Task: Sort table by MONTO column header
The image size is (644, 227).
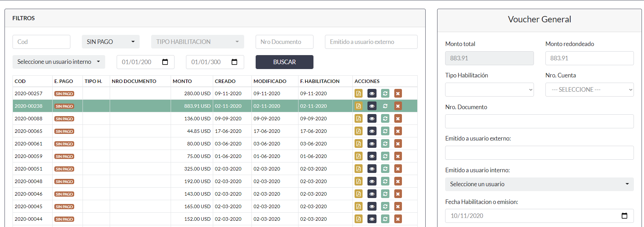Action: (182, 81)
